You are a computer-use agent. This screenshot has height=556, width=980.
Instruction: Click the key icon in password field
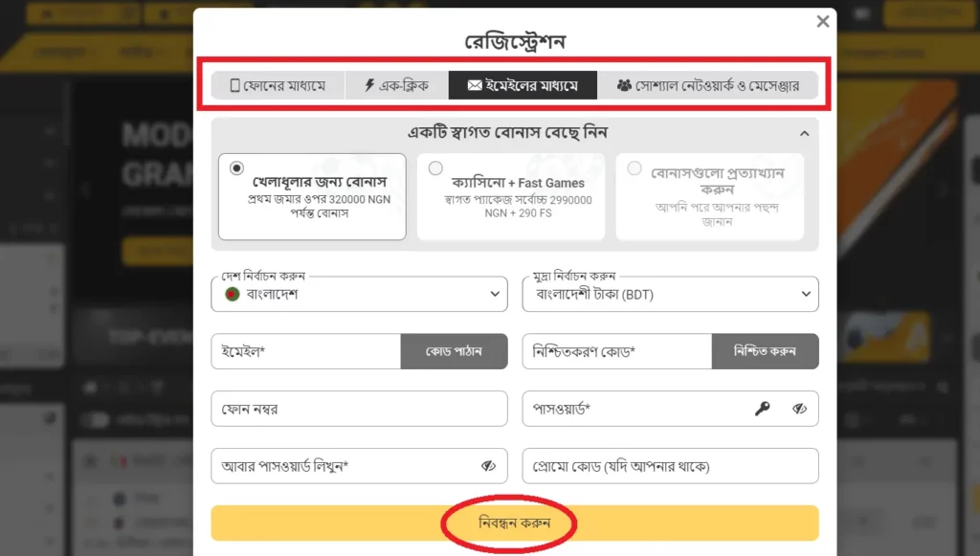(x=763, y=409)
